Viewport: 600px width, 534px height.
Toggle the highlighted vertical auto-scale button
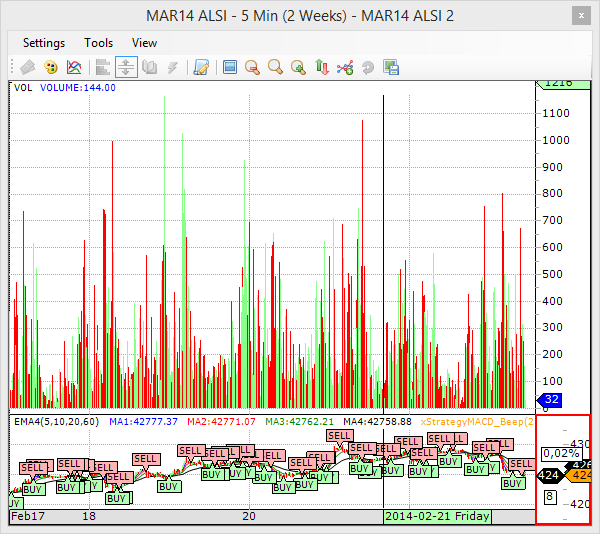[x=126, y=68]
